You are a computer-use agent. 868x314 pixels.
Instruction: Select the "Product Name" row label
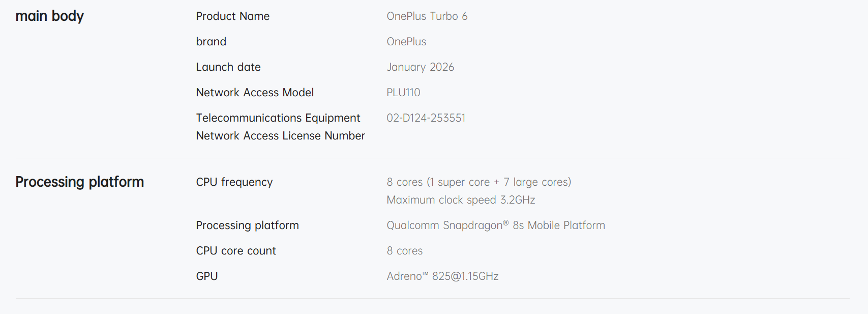coord(232,16)
